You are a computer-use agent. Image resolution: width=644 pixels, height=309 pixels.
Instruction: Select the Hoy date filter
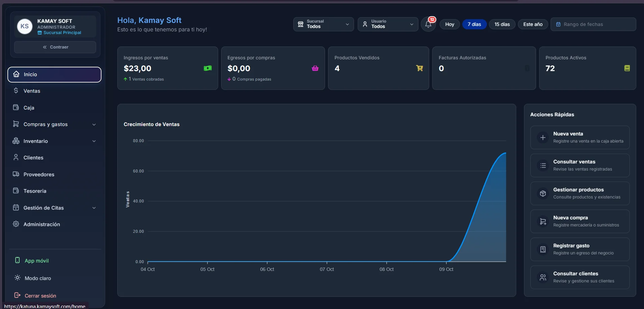click(449, 24)
